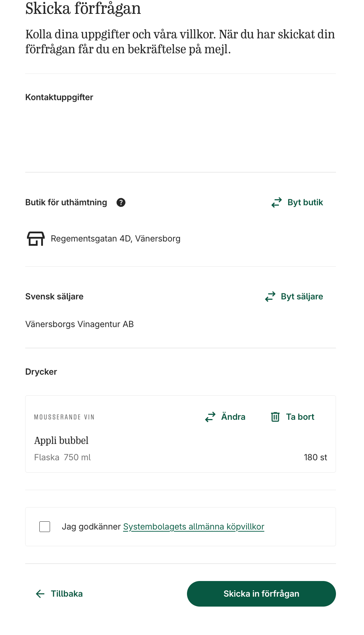This screenshot has height=635, width=364.
Task: Click the swap arrows icon beside Byt säljare
Action: 270,297
